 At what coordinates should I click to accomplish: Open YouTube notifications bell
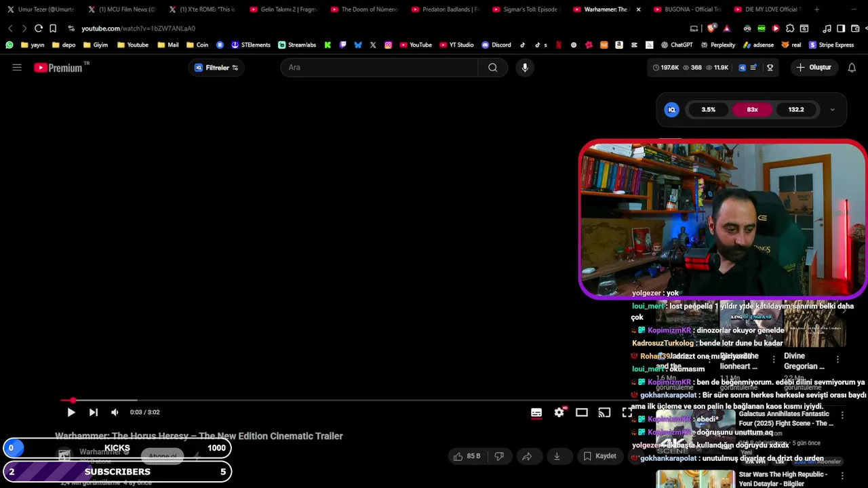852,67
